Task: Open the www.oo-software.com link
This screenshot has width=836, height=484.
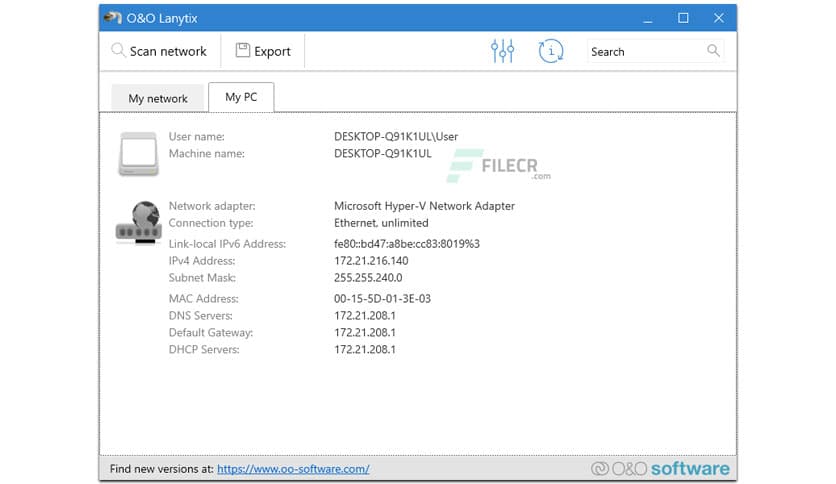Action: 293,468
